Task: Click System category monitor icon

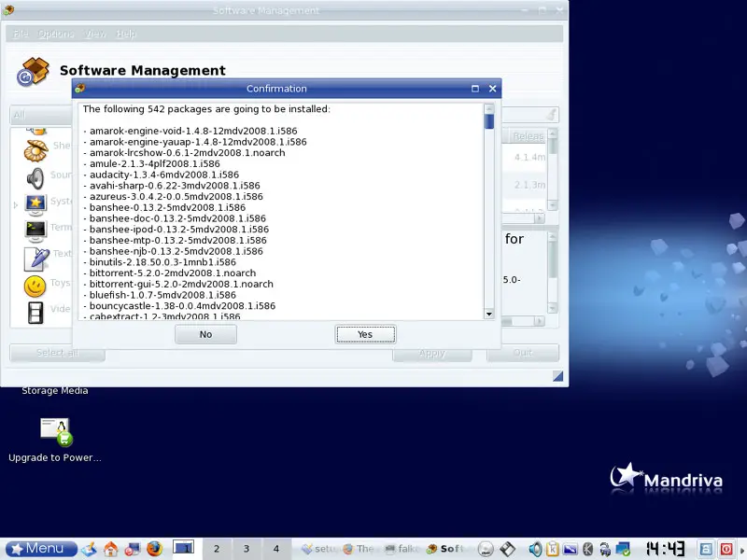Action: (35, 204)
